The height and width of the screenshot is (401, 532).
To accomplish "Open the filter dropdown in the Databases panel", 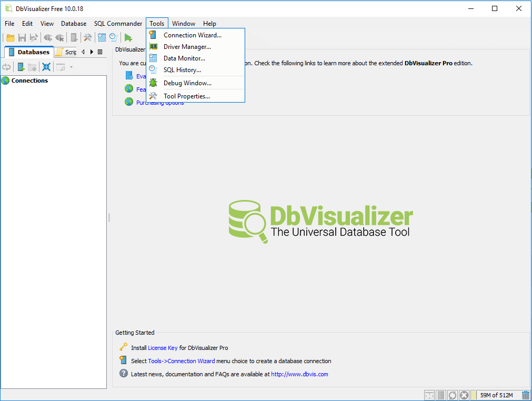I will pos(71,66).
